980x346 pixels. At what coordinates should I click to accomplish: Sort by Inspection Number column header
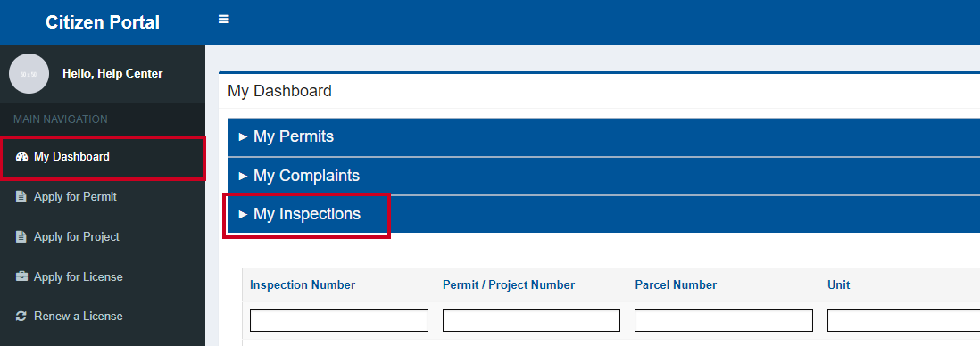tap(303, 284)
